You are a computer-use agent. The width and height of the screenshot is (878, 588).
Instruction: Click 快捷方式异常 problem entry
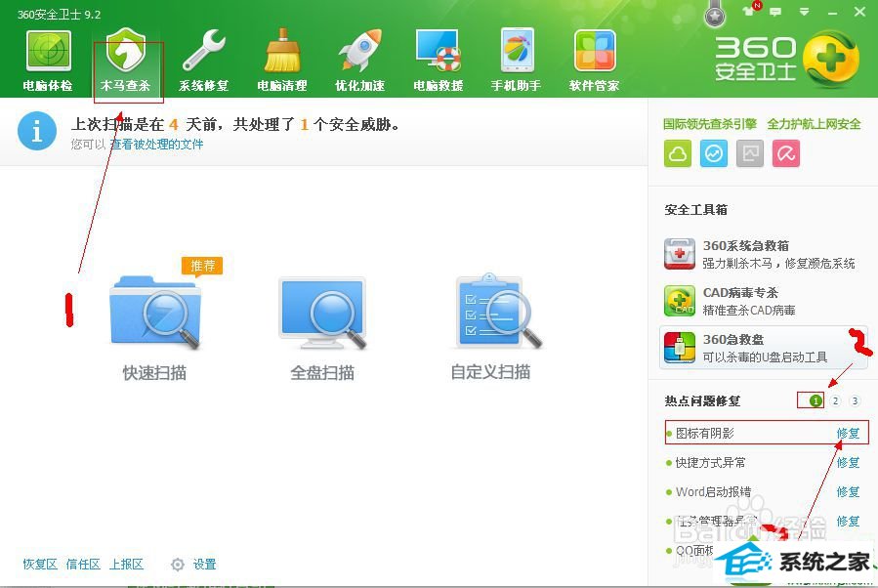point(710,463)
